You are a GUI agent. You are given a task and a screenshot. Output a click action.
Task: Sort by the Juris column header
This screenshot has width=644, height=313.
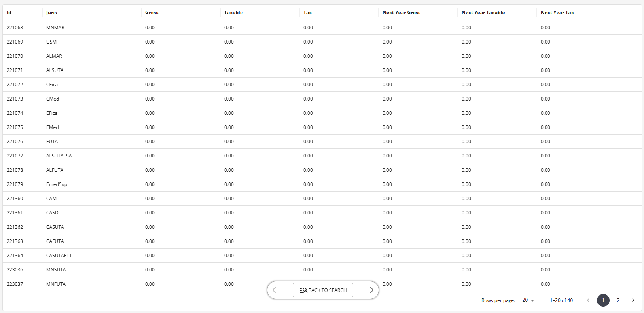(x=51, y=13)
